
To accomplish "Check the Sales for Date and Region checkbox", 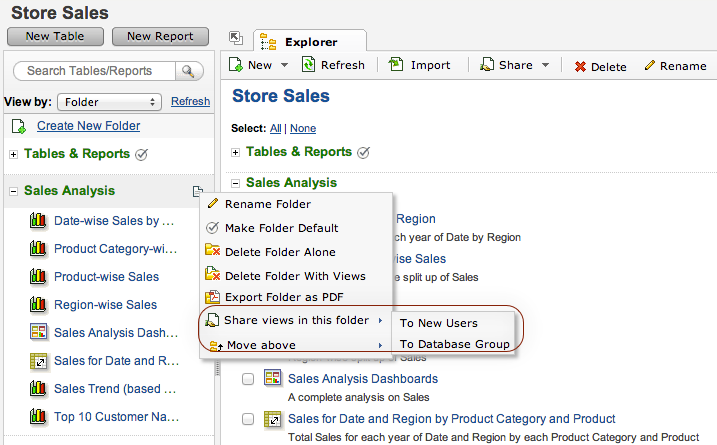I will [248, 419].
